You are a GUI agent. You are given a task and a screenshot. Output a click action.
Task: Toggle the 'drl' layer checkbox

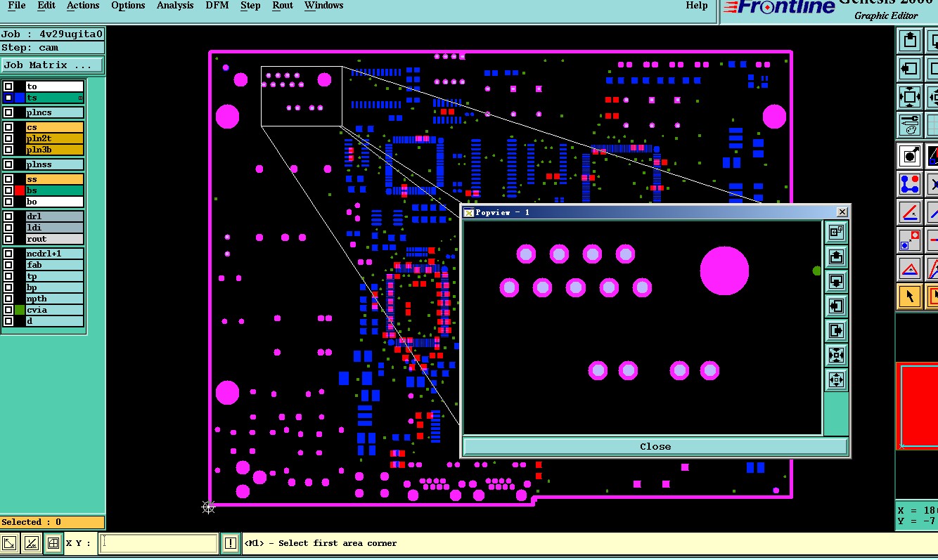coord(8,217)
